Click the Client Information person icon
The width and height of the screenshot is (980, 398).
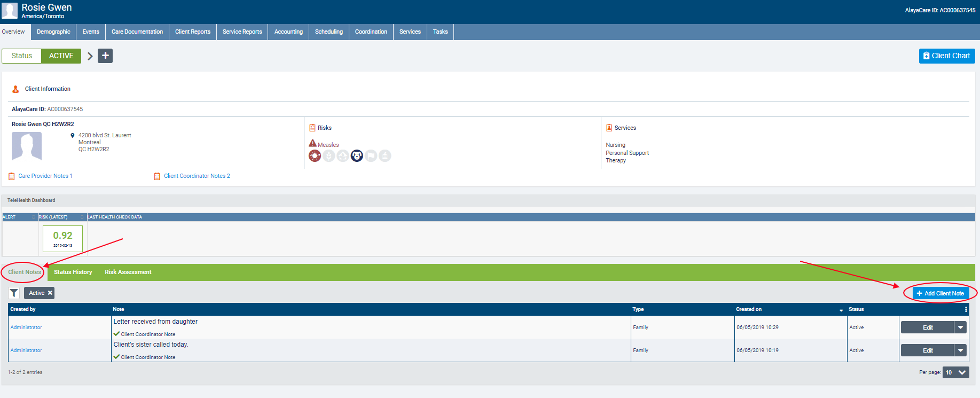point(15,89)
